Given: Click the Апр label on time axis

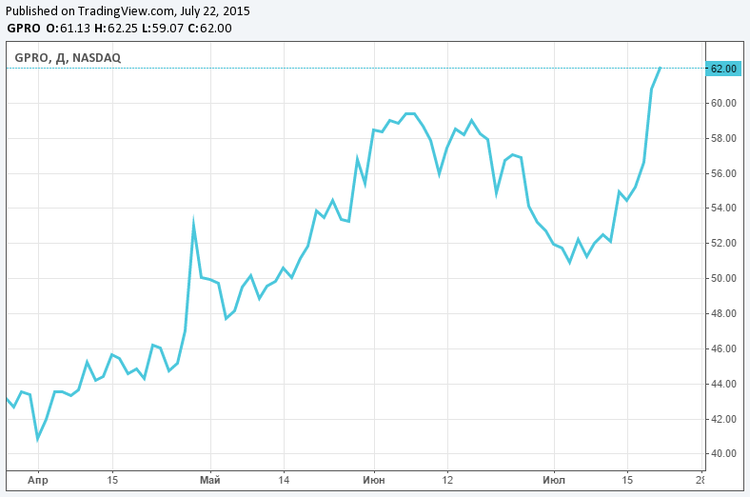Looking at the screenshot, I should coord(37,479).
